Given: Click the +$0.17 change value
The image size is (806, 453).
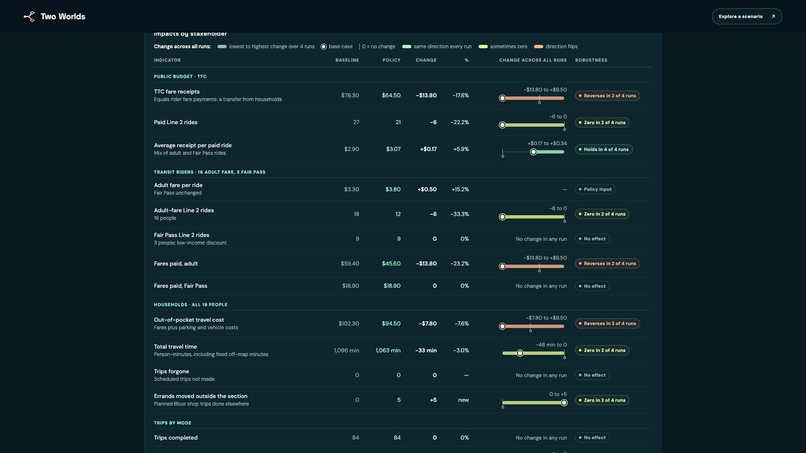Looking at the screenshot, I should (428, 149).
